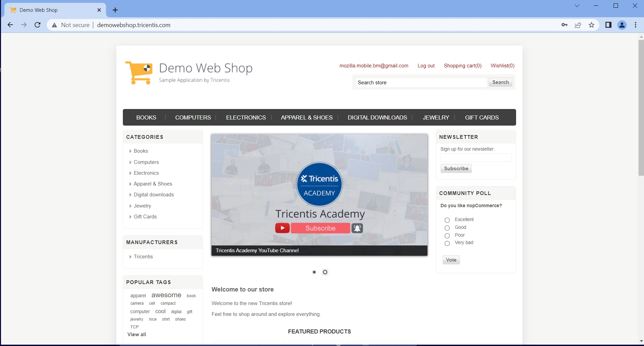This screenshot has height=346, width=644.
Task: Expand the Tricentis manufacturer entry
Action: (x=130, y=257)
